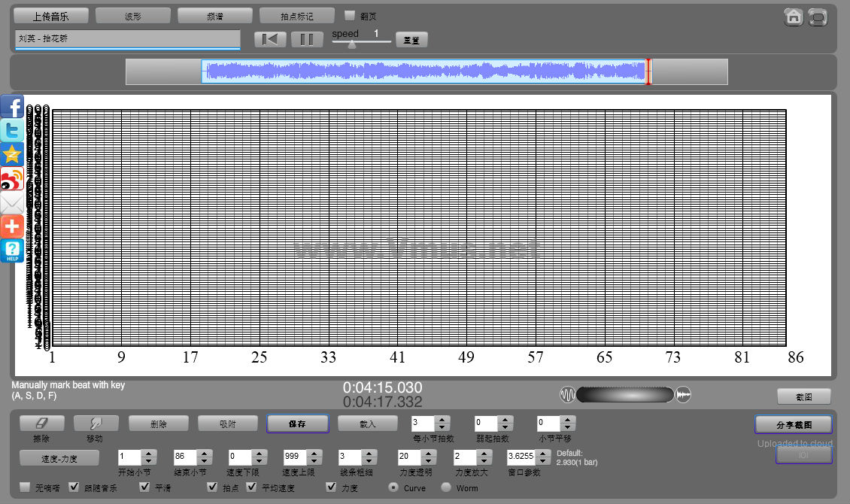Pause the music playback
Image resolution: width=850 pixels, height=504 pixels.
click(307, 39)
